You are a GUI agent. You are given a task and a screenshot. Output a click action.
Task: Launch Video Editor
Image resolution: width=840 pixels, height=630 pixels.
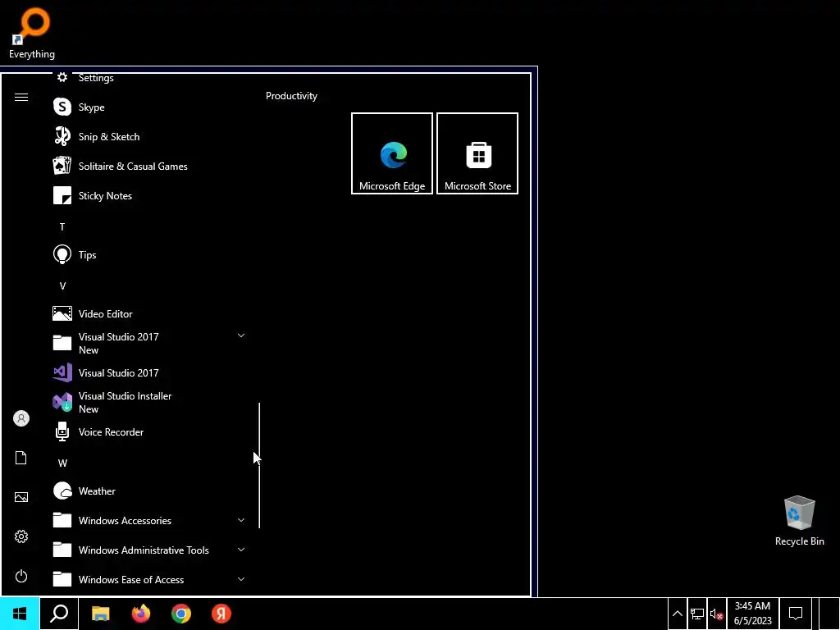149,313
